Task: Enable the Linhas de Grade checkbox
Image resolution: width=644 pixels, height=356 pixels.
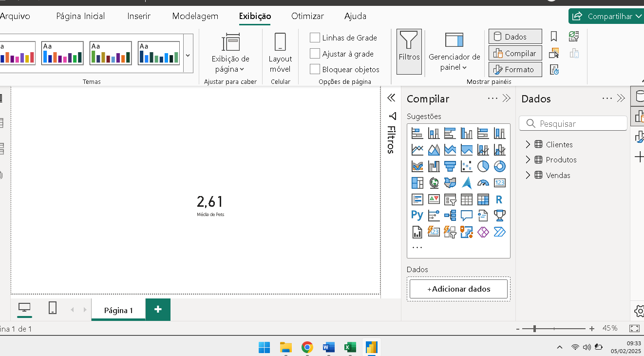Action: coord(315,38)
